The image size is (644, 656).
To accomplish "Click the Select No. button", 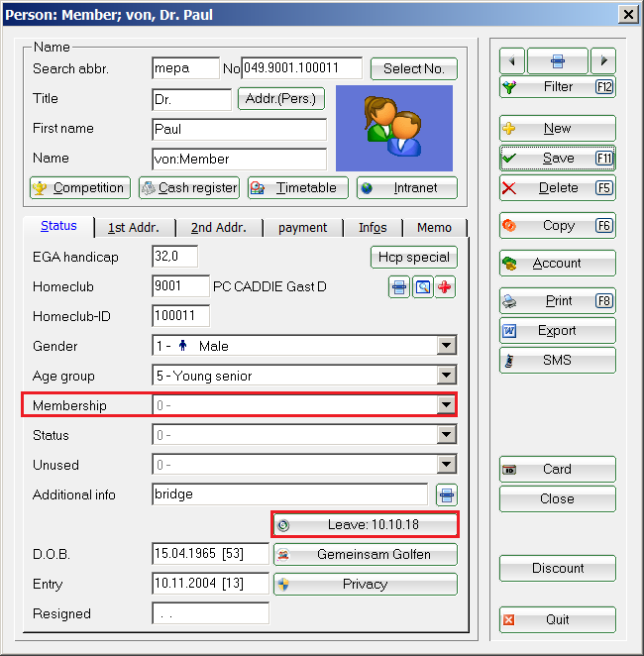I will 414,68.
